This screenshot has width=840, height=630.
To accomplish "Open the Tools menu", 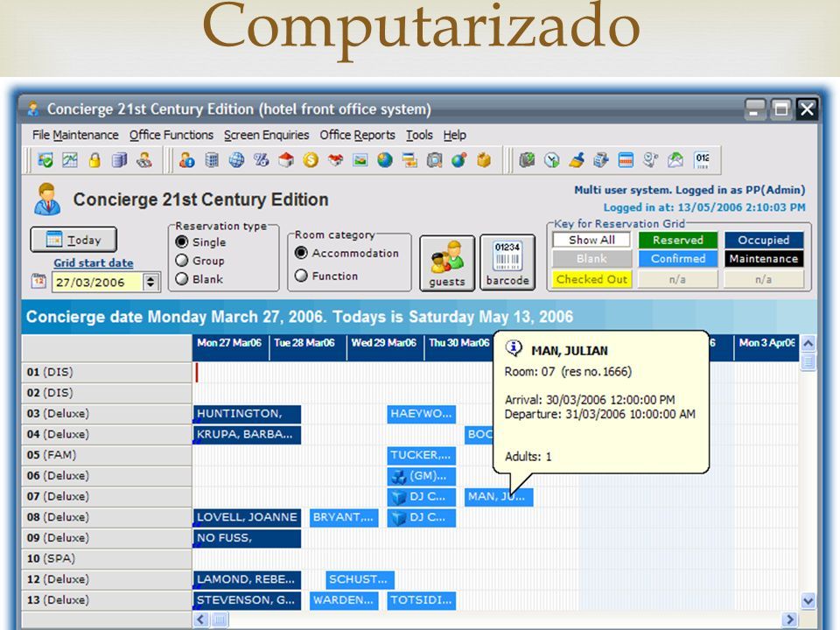I will click(419, 135).
